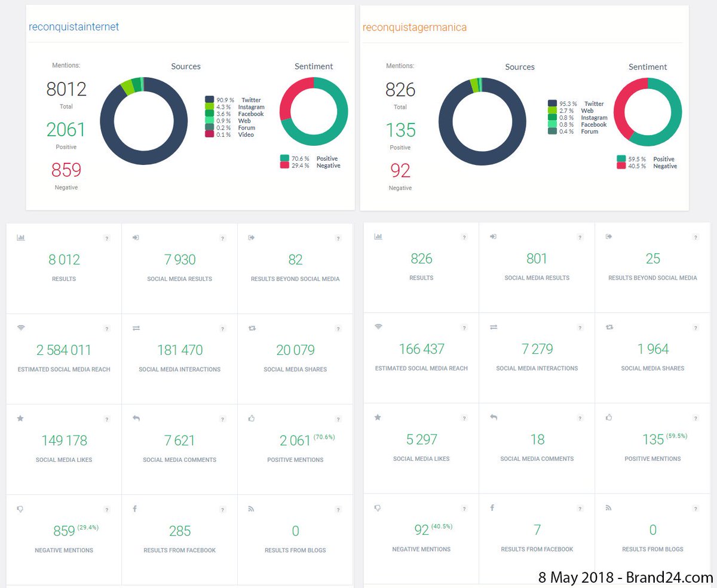717x588 pixels.
Task: Click the 826 Total mentions number in the summary
Action: (x=400, y=90)
